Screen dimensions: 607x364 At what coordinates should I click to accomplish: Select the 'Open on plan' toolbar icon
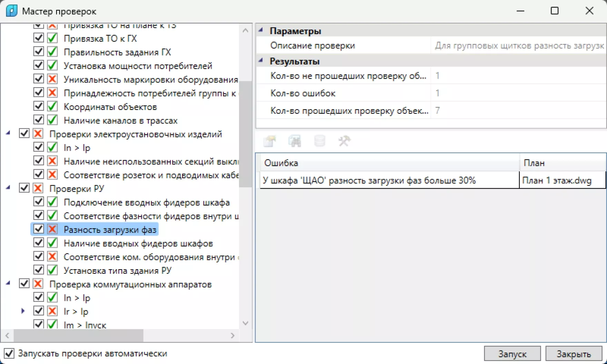[x=270, y=141]
